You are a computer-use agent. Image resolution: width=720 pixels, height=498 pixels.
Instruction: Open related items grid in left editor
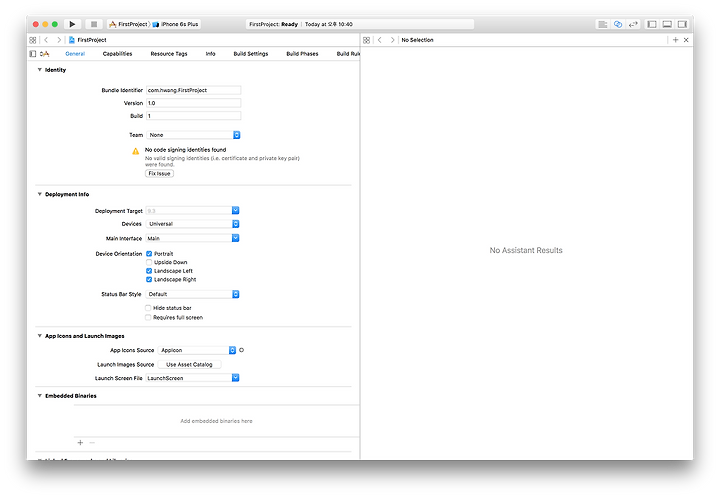click(x=33, y=40)
